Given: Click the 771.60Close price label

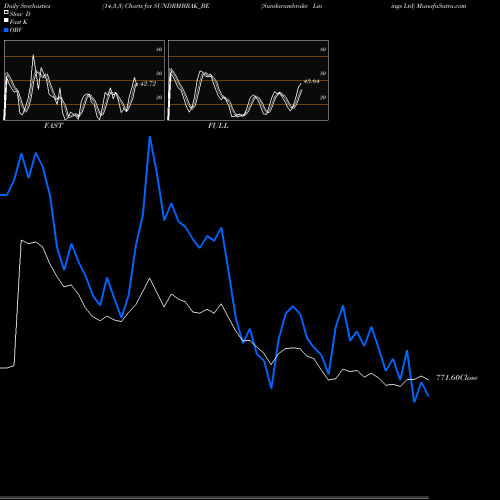Looking at the screenshot, I should pyautogui.click(x=457, y=378).
